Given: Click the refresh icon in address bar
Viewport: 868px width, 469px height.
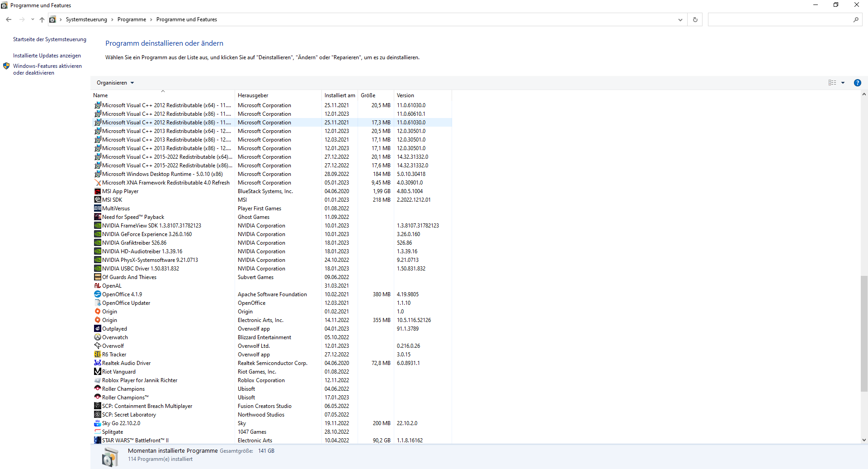Looking at the screenshot, I should click(x=695, y=19).
